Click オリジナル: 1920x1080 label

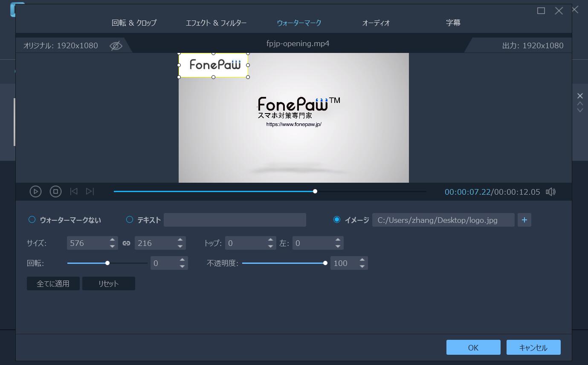61,46
